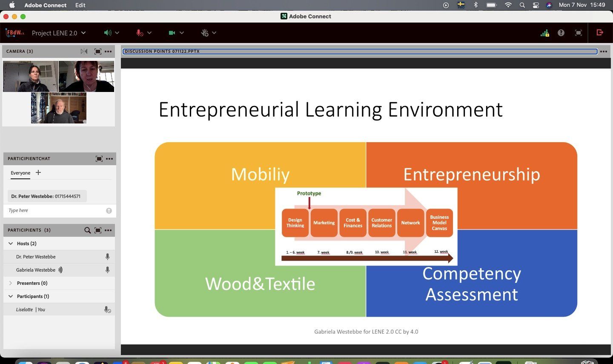The height and width of the screenshot is (364, 613).
Task: Click the slide title Entrepreneurial Learning Environment
Action: pyautogui.click(x=330, y=109)
